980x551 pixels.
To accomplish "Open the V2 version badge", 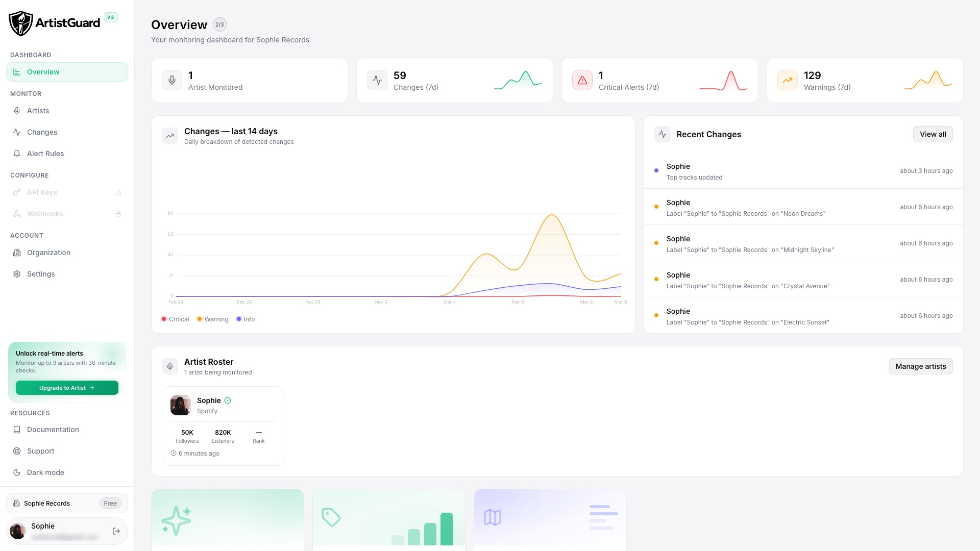I will pyautogui.click(x=111, y=17).
